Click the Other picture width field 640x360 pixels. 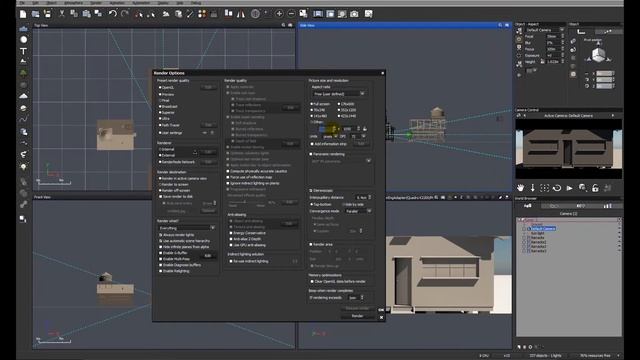pyautogui.click(x=328, y=129)
